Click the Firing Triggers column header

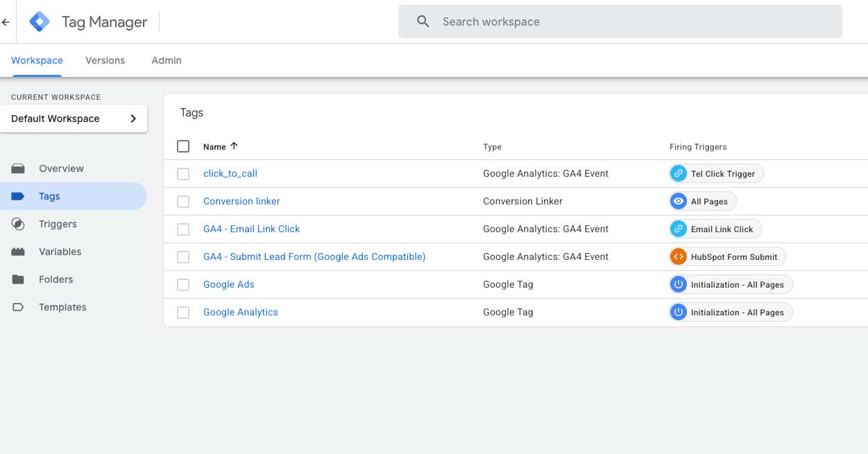coord(698,147)
